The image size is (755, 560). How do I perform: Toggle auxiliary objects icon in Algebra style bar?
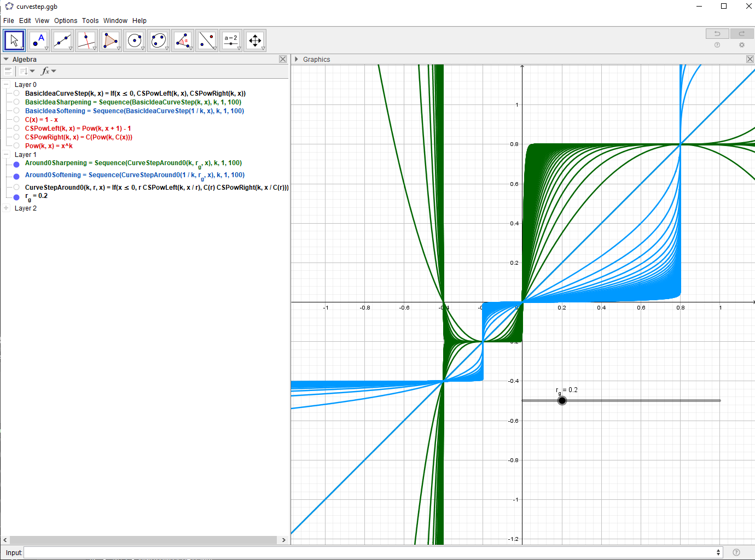point(8,71)
